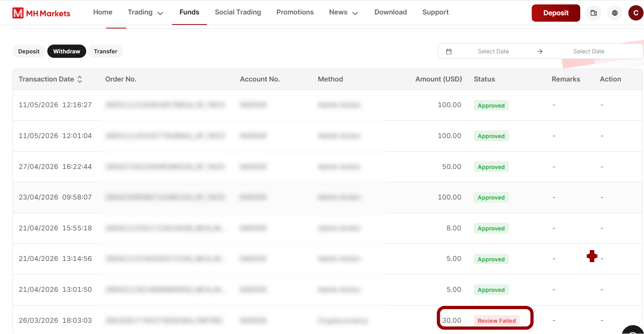Open the Social Trading menu item
Screen dimensions: 644x334
pyautogui.click(x=238, y=12)
